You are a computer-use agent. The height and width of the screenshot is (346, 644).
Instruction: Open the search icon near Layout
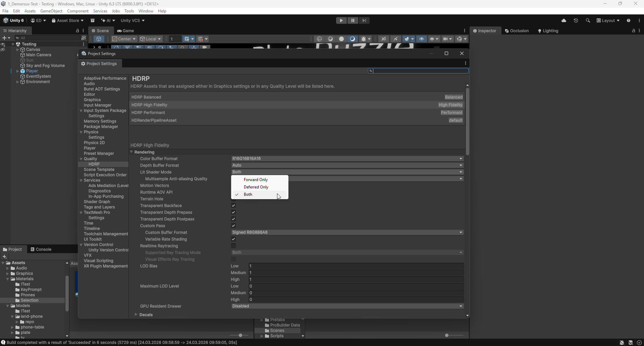[588, 20]
